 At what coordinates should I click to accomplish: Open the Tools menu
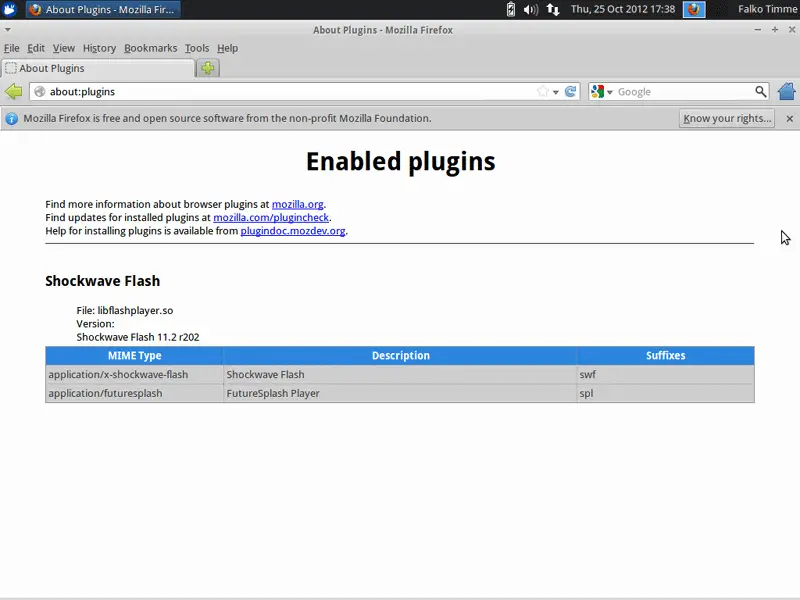pos(197,48)
